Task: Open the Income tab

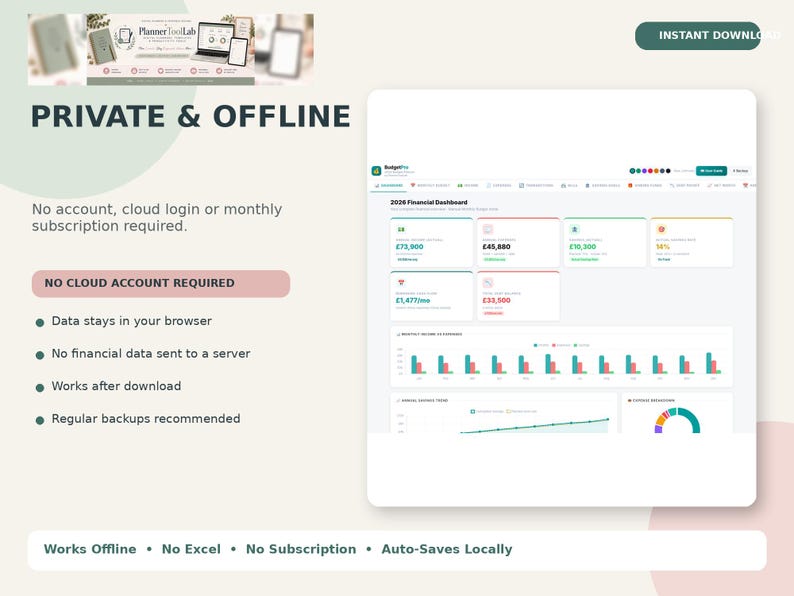Action: [x=468, y=185]
